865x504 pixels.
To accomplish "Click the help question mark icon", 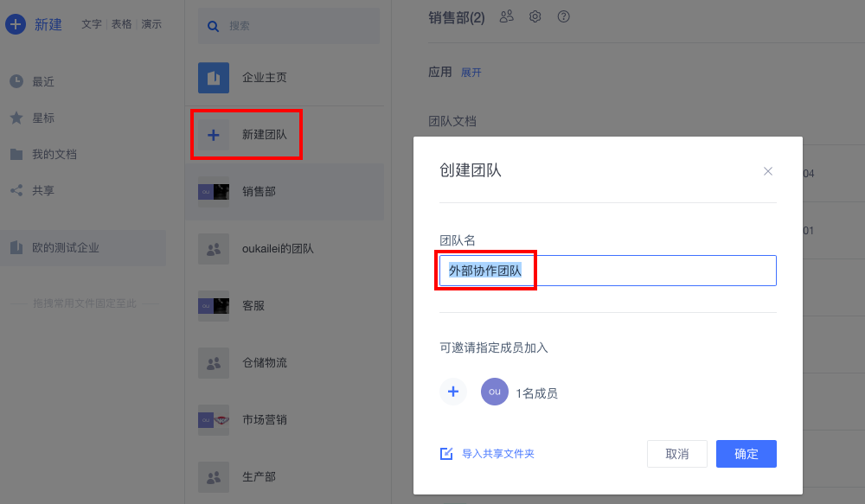I will click(563, 16).
